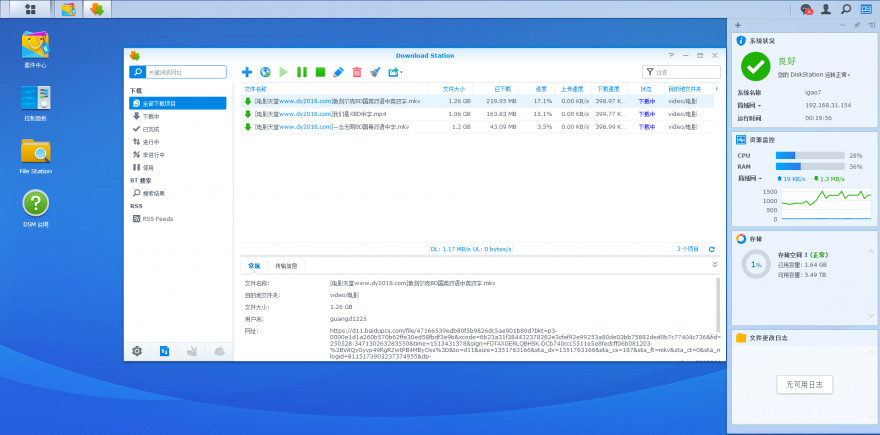Open the filter dropdown funnel icon
The height and width of the screenshot is (435, 880).
[651, 72]
